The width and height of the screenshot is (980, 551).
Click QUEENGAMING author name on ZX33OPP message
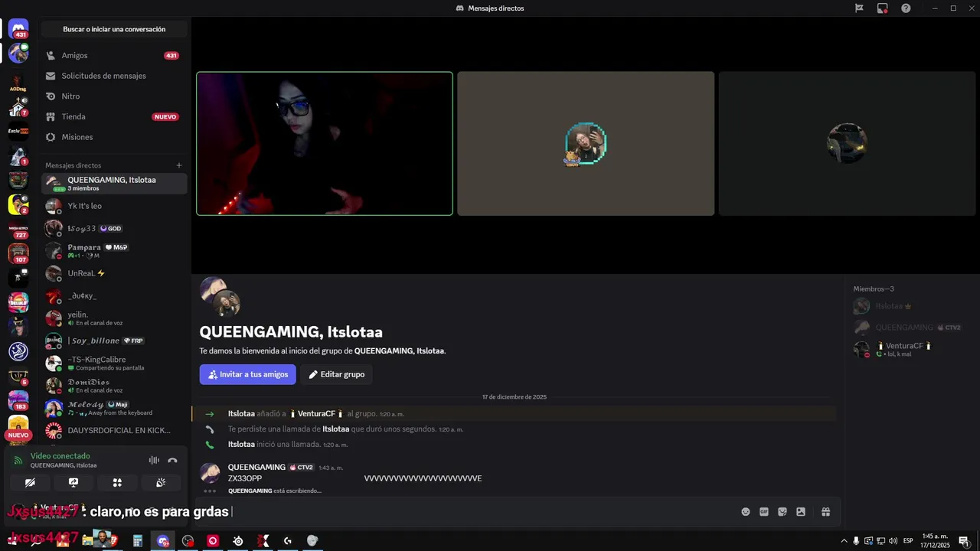(256, 468)
